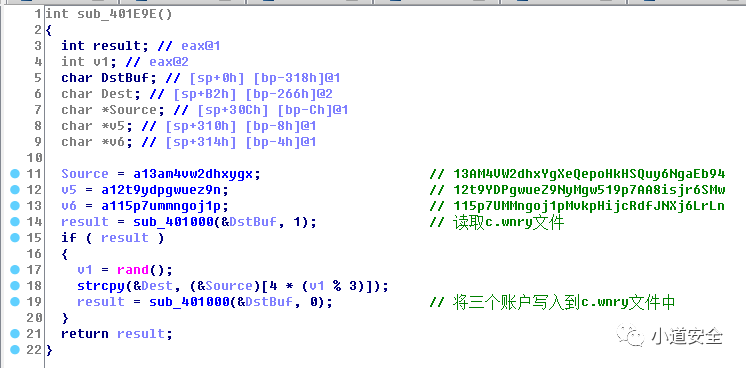Toggle breakpoint dot beside return result
This screenshot has height=368, width=746.
click(x=15, y=334)
